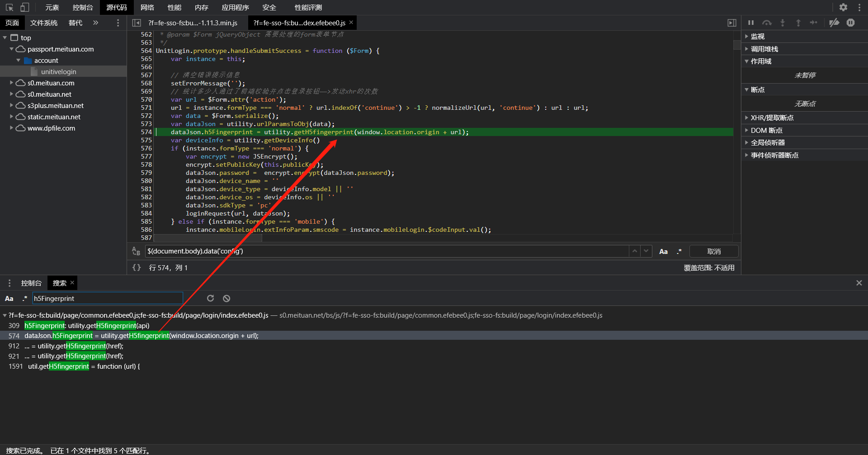Viewport: 868px width, 455px height.
Task: Switch to the 元素 panel tab
Action: click(52, 7)
